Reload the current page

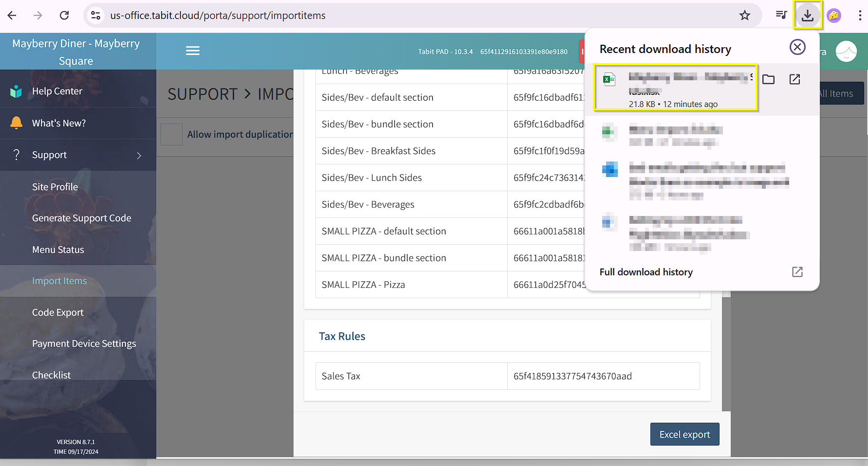coord(64,16)
